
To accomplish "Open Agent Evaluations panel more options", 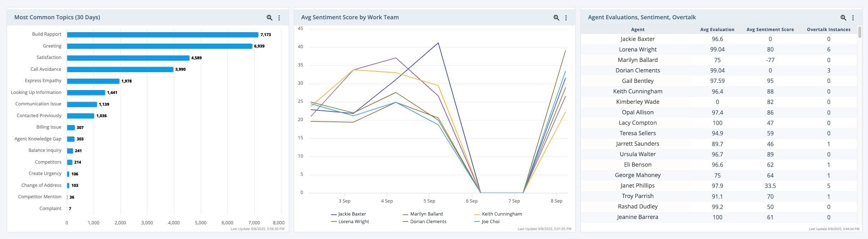I will coord(853,18).
